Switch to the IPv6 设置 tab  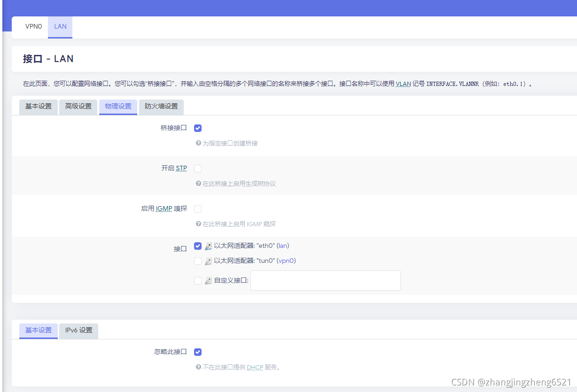click(x=78, y=331)
